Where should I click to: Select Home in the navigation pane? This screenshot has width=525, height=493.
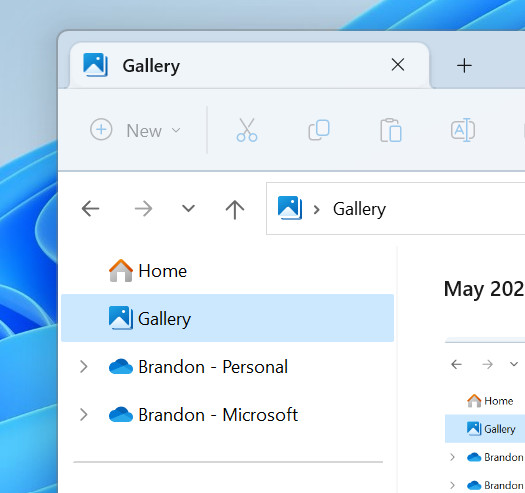pyautogui.click(x=227, y=271)
